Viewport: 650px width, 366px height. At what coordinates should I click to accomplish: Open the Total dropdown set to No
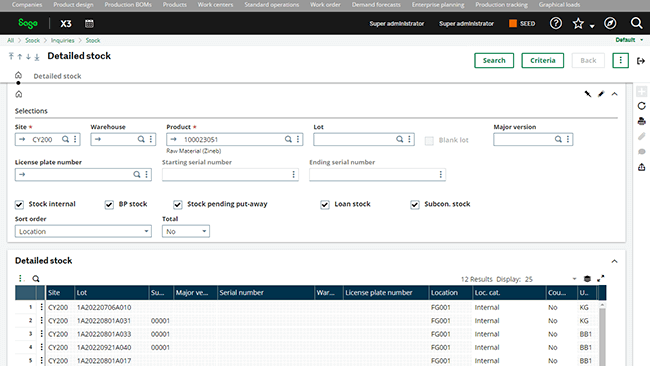pos(186,231)
